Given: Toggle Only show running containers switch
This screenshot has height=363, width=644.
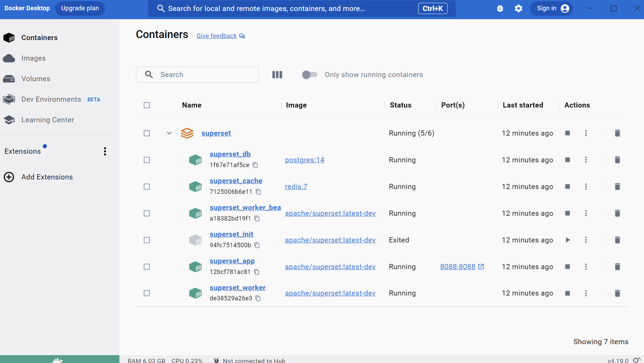Looking at the screenshot, I should (x=309, y=75).
